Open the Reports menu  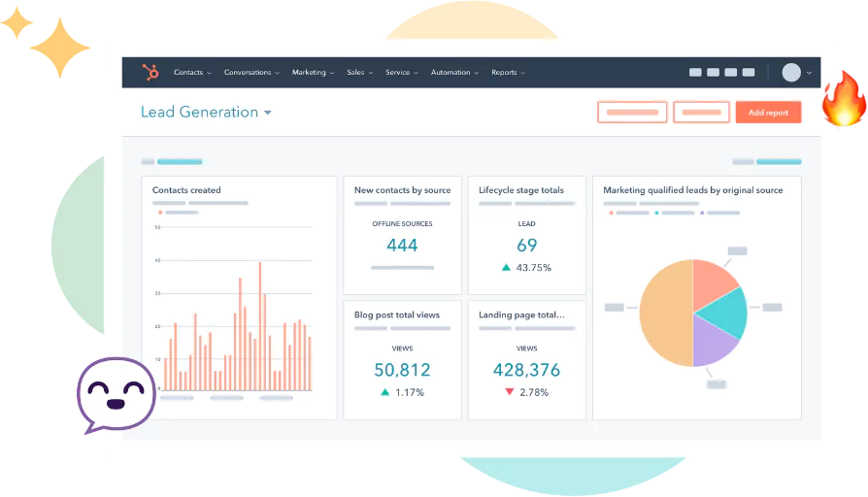point(508,73)
